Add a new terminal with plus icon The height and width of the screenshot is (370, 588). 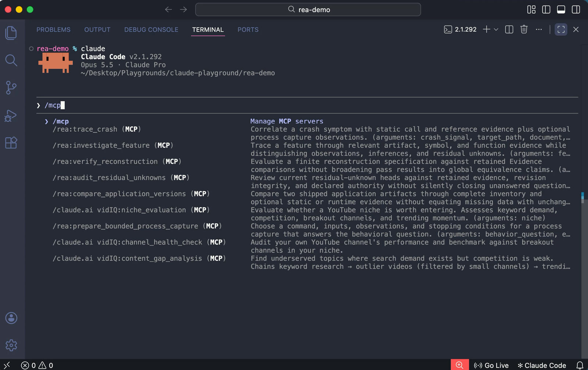coord(486,29)
